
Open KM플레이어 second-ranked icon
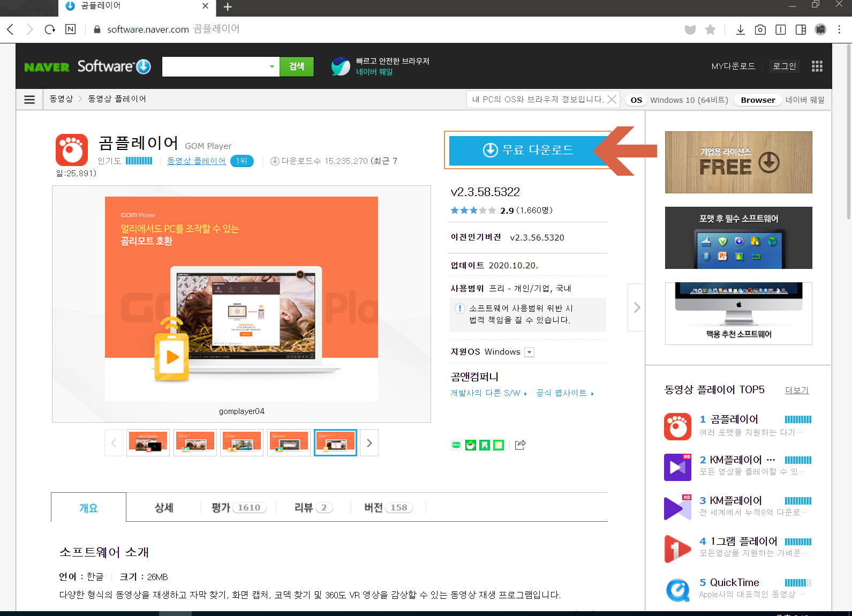tap(677, 467)
